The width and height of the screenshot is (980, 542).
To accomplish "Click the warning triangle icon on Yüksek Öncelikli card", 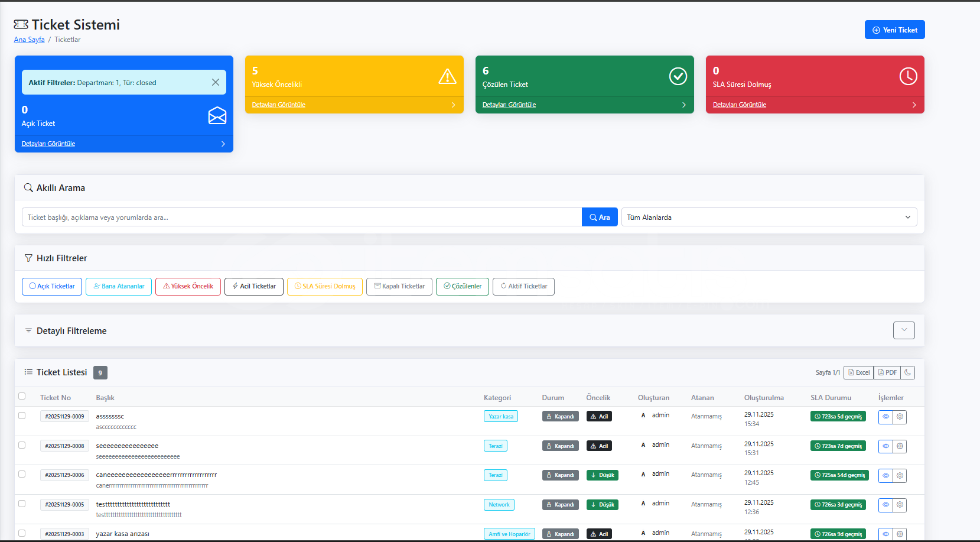I will click(x=447, y=76).
